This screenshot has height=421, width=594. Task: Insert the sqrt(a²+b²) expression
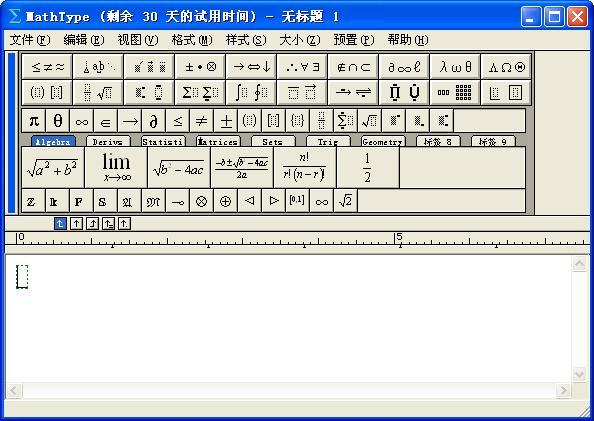53,167
